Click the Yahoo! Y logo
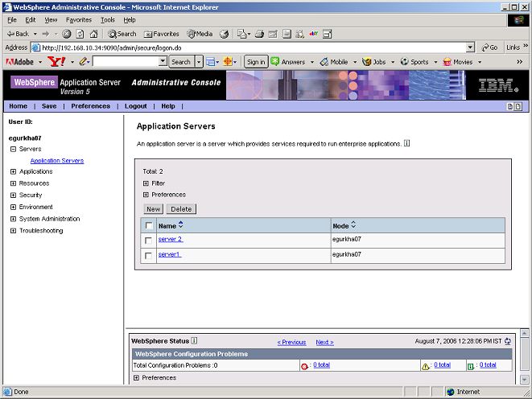532x399 pixels. (56, 62)
